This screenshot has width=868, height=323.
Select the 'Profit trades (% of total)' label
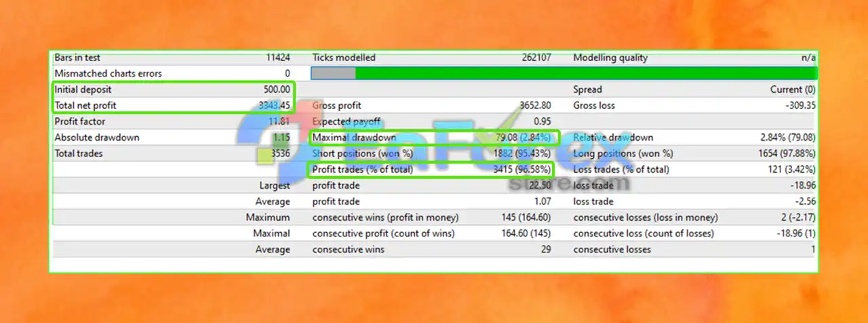pos(363,169)
